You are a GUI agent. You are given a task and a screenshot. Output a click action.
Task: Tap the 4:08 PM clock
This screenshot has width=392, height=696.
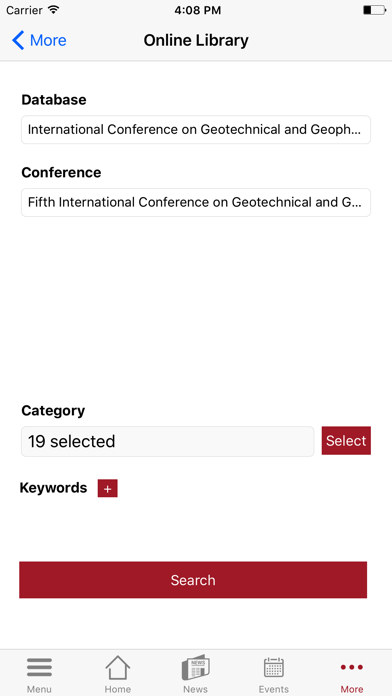coord(198,10)
